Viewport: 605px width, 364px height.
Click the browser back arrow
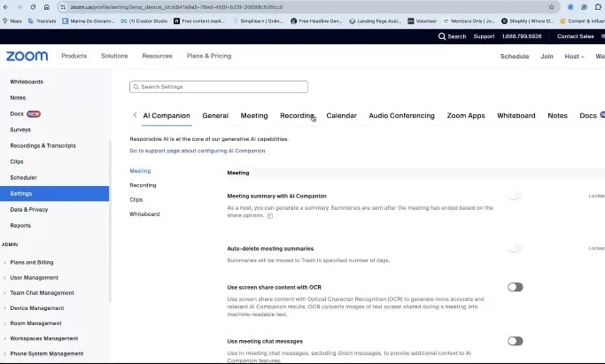click(6, 7)
